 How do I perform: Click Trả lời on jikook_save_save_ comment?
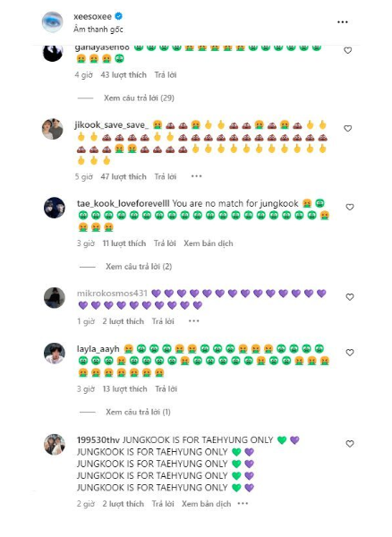pos(166,176)
